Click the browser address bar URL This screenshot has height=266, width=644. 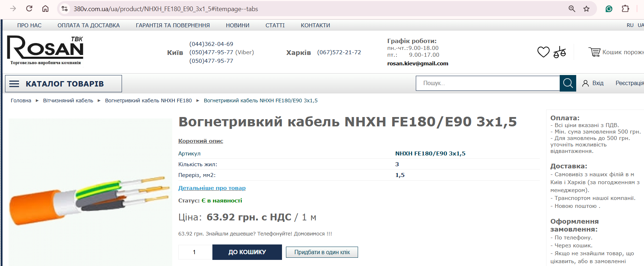click(x=166, y=9)
